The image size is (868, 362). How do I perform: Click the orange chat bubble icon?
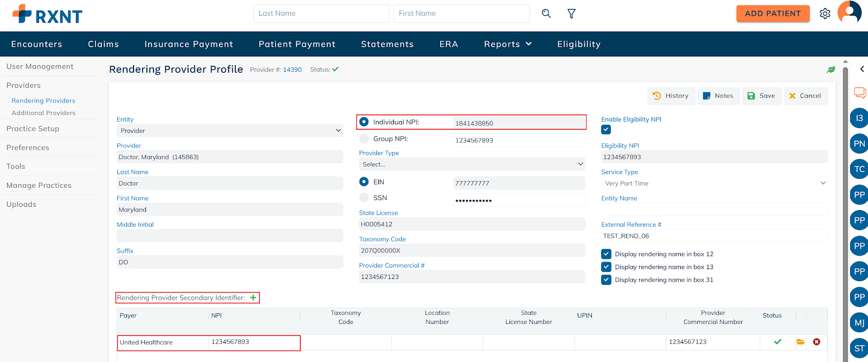coord(859,93)
